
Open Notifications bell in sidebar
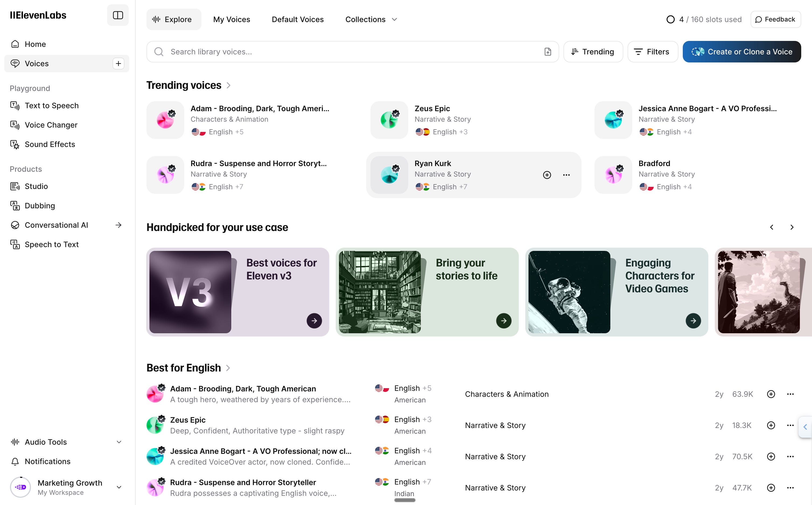(47, 461)
